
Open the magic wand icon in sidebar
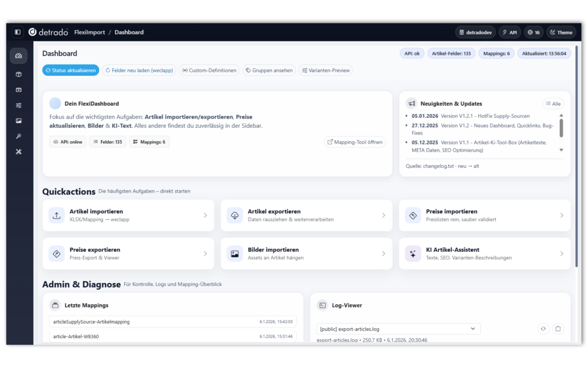[x=18, y=136]
